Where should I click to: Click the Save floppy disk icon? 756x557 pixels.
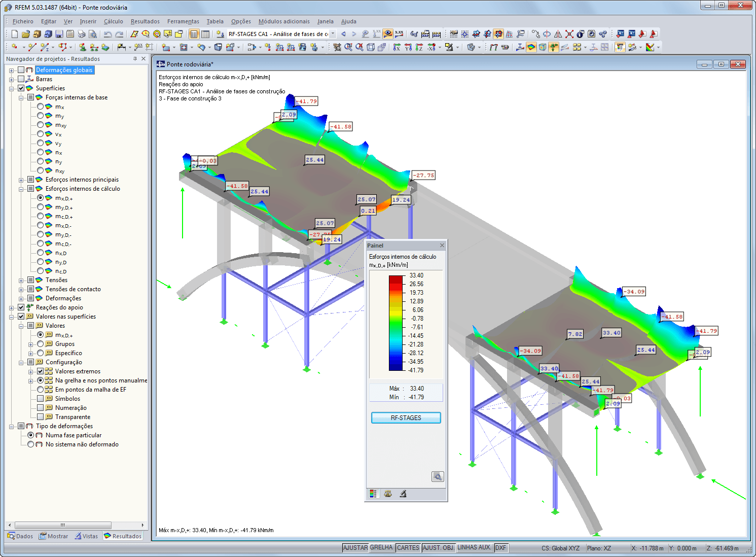(x=59, y=34)
